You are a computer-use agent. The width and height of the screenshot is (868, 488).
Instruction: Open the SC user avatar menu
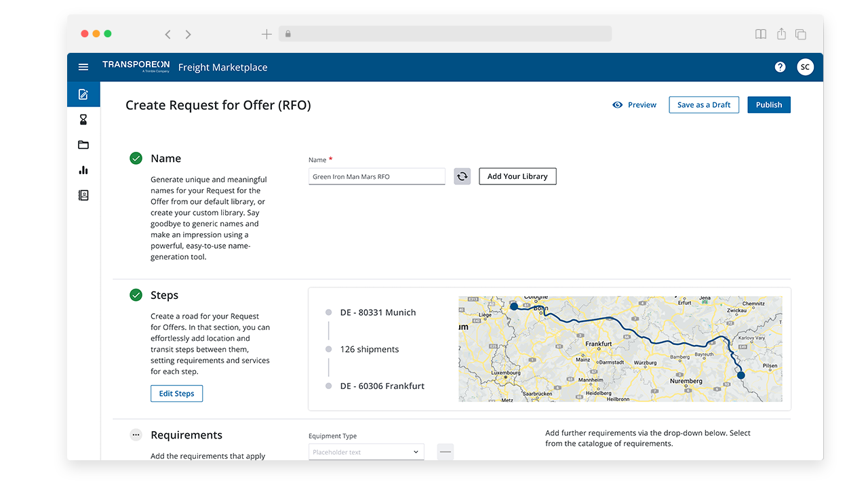[805, 66]
